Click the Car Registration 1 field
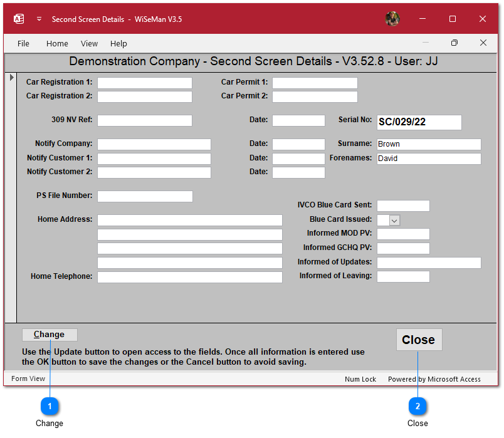The width and height of the screenshot is (504, 438). [x=144, y=83]
